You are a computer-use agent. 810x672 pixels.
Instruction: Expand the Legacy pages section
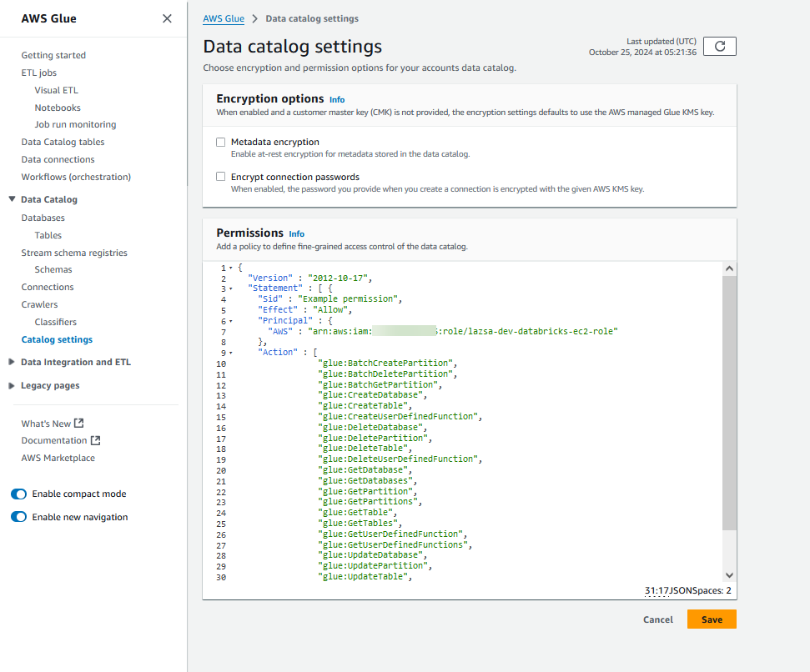[12, 385]
